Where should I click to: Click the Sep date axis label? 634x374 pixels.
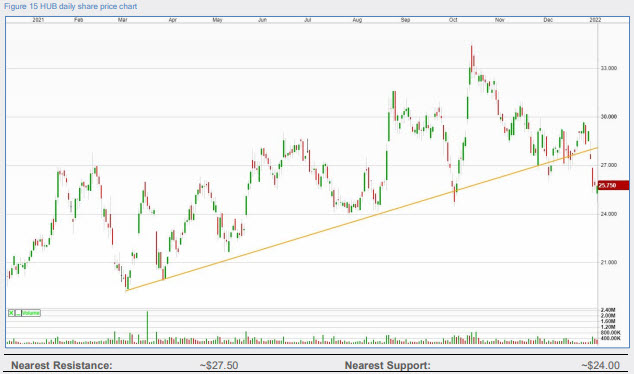pyautogui.click(x=406, y=20)
